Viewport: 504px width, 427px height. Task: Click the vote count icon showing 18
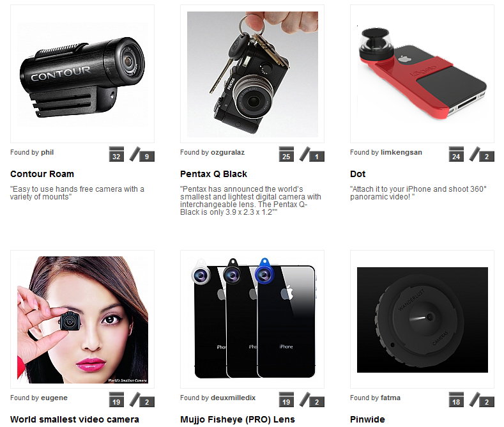[456, 400]
